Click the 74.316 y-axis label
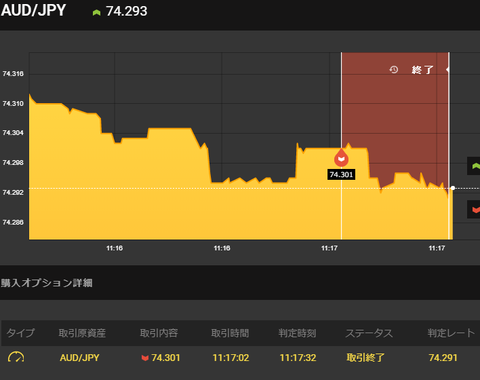 (13, 74)
